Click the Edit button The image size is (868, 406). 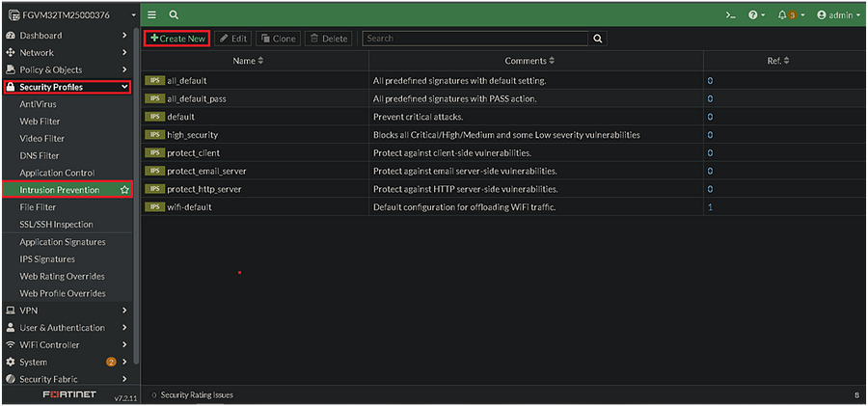click(x=232, y=39)
